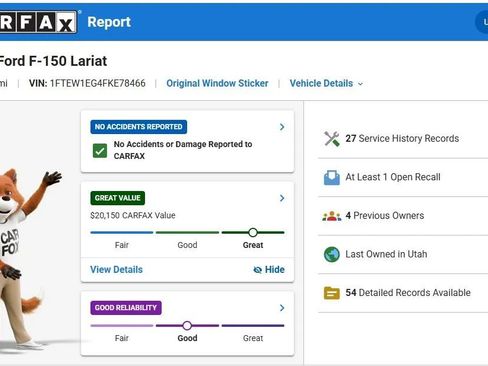488x366 pixels.
Task: Click the NO ACCIDENTS REPORTED badge
Action: (x=138, y=127)
